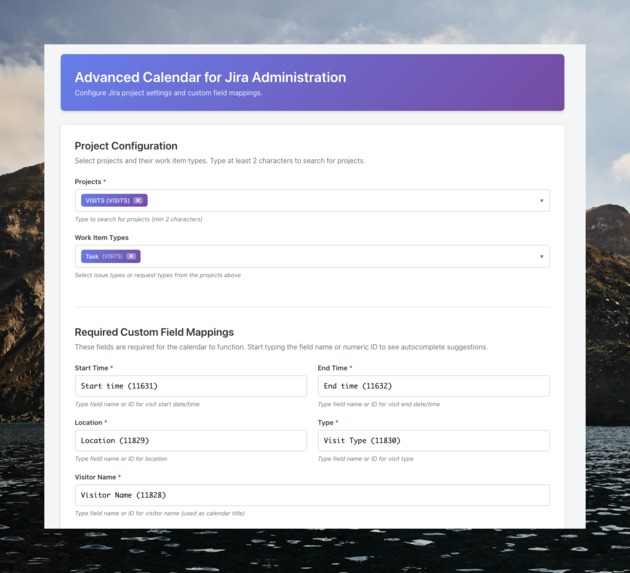Screen dimensions: 630x573
Task: Click the End Time input field
Action: coord(434,386)
